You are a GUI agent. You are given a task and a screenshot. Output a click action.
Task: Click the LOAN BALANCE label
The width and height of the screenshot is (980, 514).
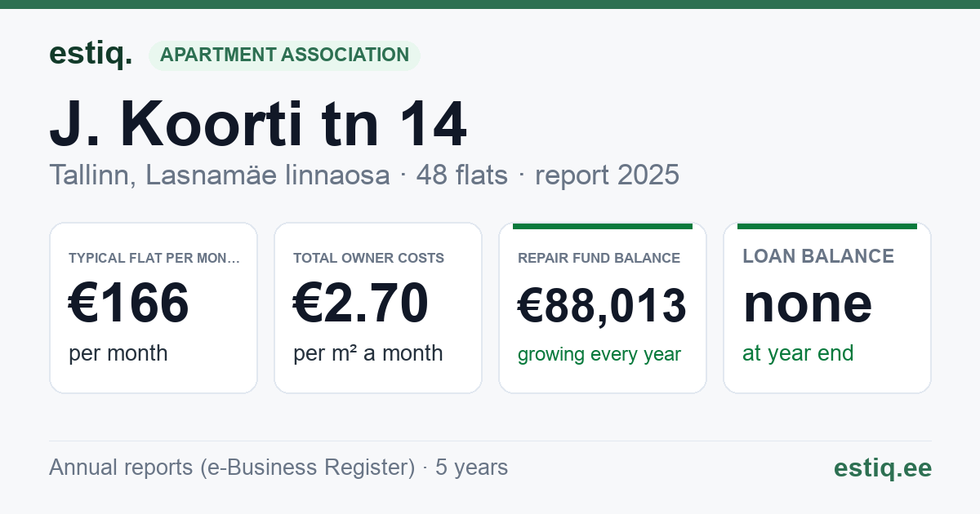(x=818, y=256)
